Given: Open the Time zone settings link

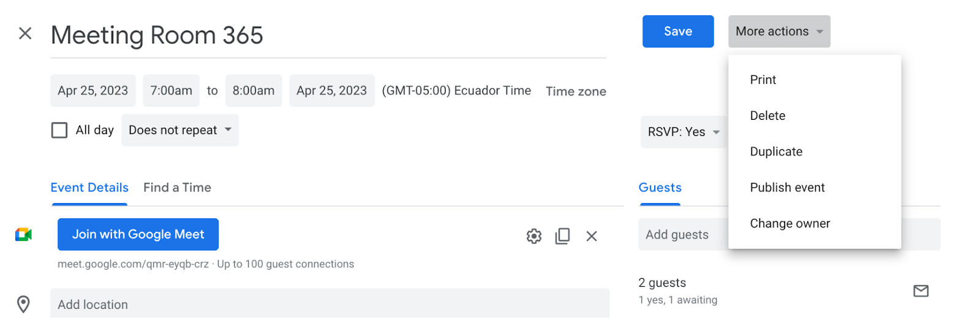Looking at the screenshot, I should (x=576, y=91).
